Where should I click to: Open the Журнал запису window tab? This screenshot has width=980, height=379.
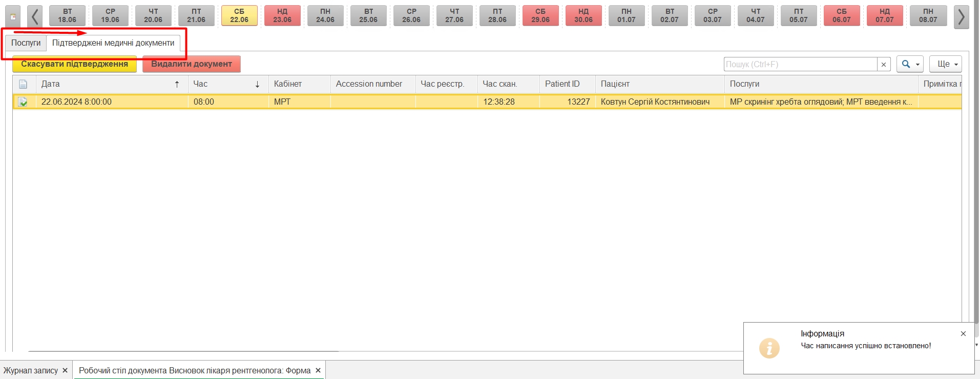31,370
